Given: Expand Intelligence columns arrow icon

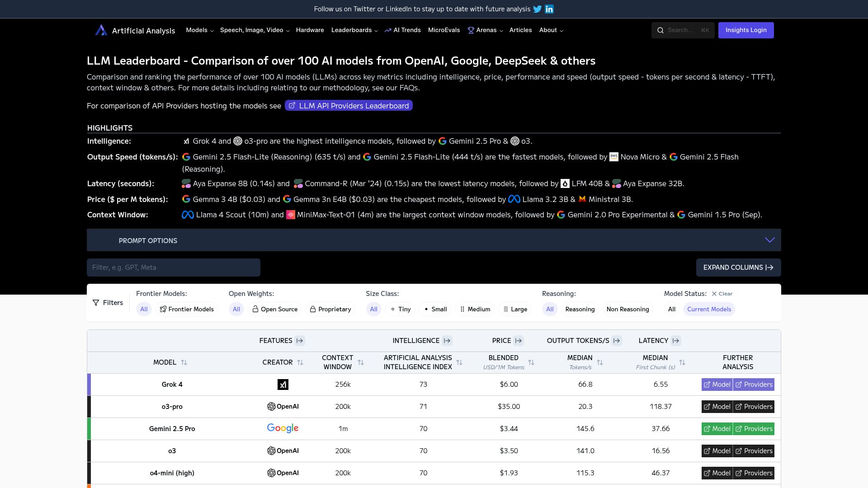Looking at the screenshot, I should pos(447,341).
